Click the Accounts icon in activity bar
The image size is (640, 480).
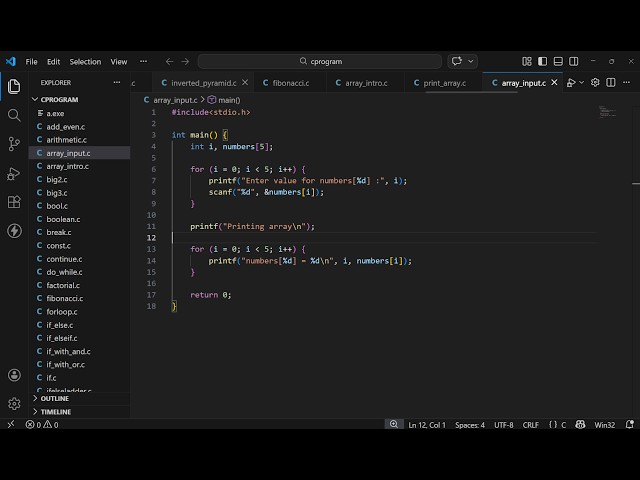[x=14, y=376]
